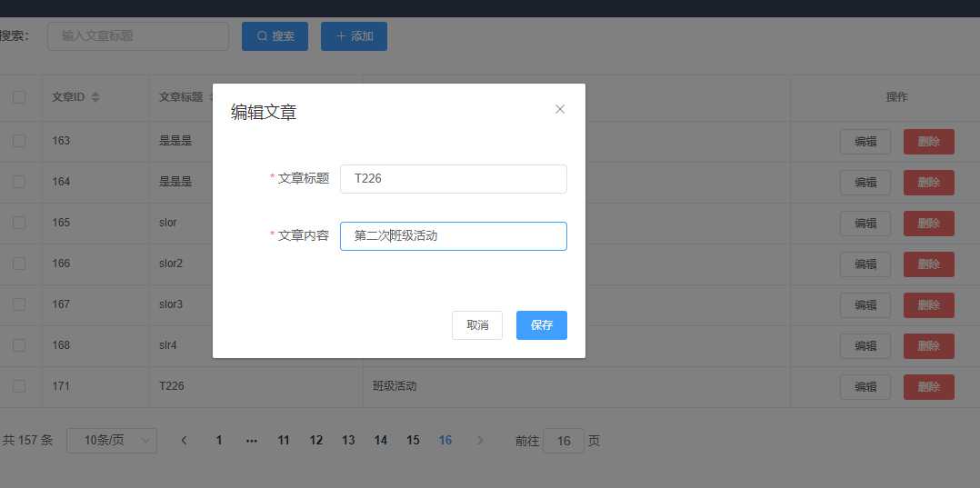
Task: Click the 搜索 button with magnifier icon
Action: (275, 36)
